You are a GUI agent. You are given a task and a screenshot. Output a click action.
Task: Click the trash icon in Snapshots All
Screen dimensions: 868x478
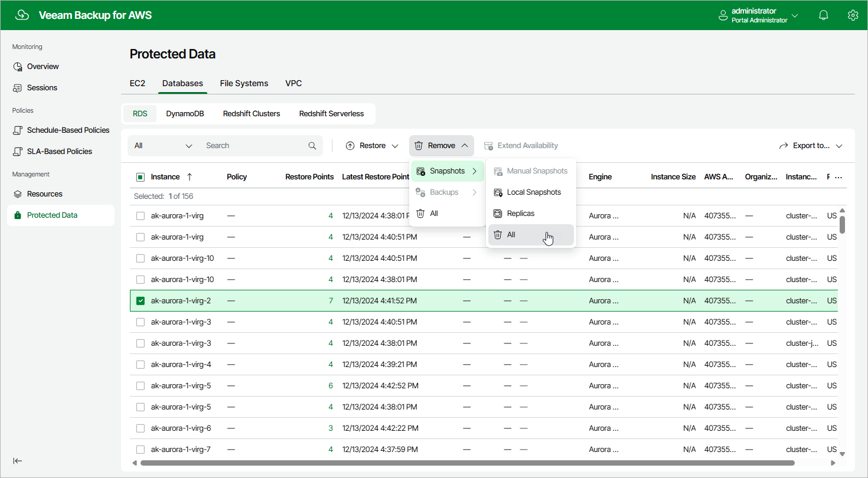(498, 235)
